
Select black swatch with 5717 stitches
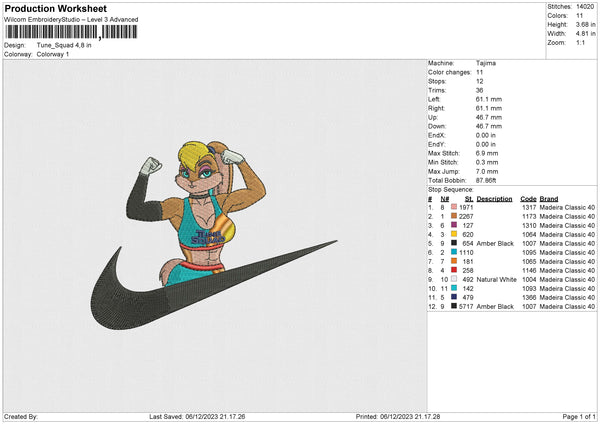point(454,306)
